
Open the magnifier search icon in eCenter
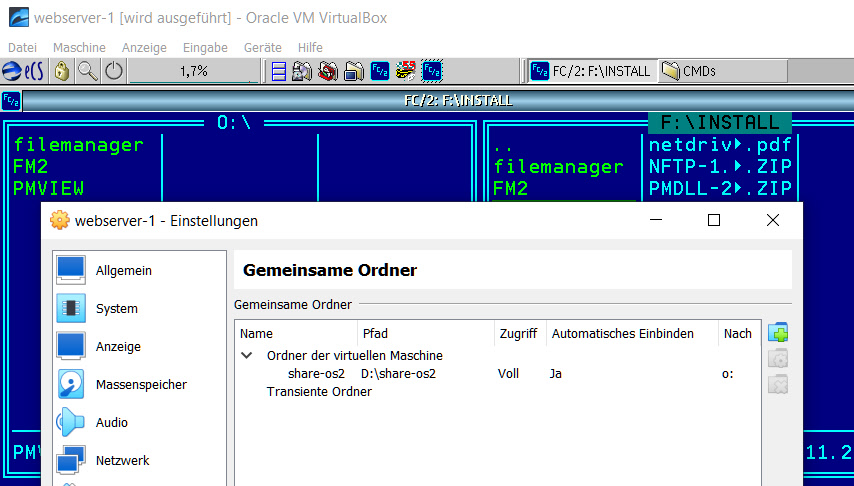point(88,71)
